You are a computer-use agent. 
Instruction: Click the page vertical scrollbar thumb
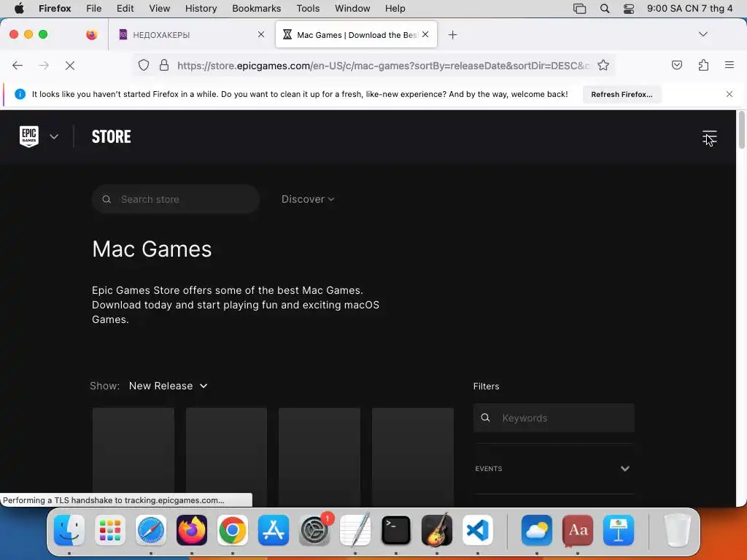coord(741,131)
